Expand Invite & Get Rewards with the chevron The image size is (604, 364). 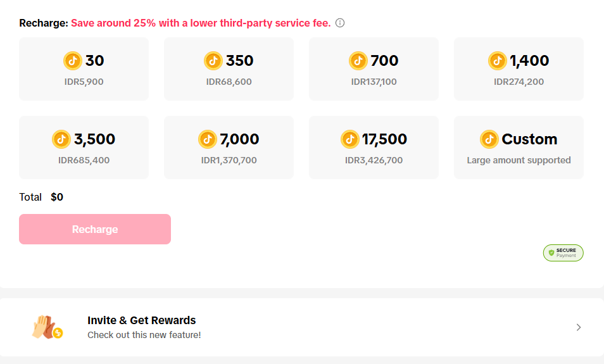point(579,327)
